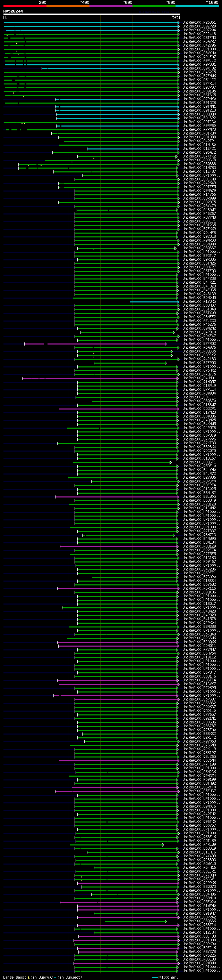Open hit UniRef100_A5AYR7

[x=199, y=41]
